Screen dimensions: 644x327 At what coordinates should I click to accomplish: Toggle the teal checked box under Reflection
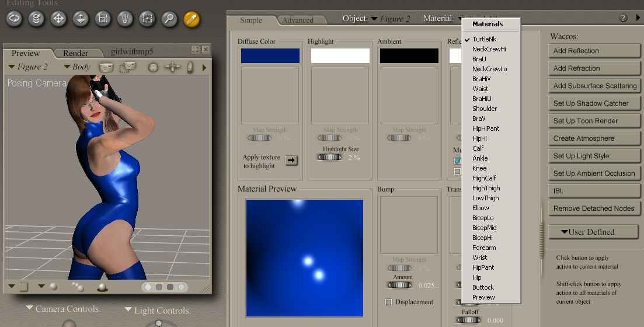(457, 161)
